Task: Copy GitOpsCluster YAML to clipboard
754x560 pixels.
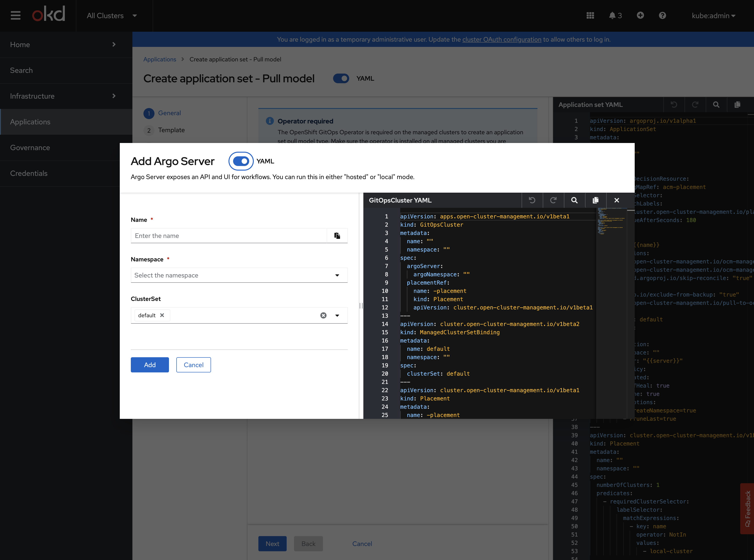Action: pyautogui.click(x=595, y=200)
